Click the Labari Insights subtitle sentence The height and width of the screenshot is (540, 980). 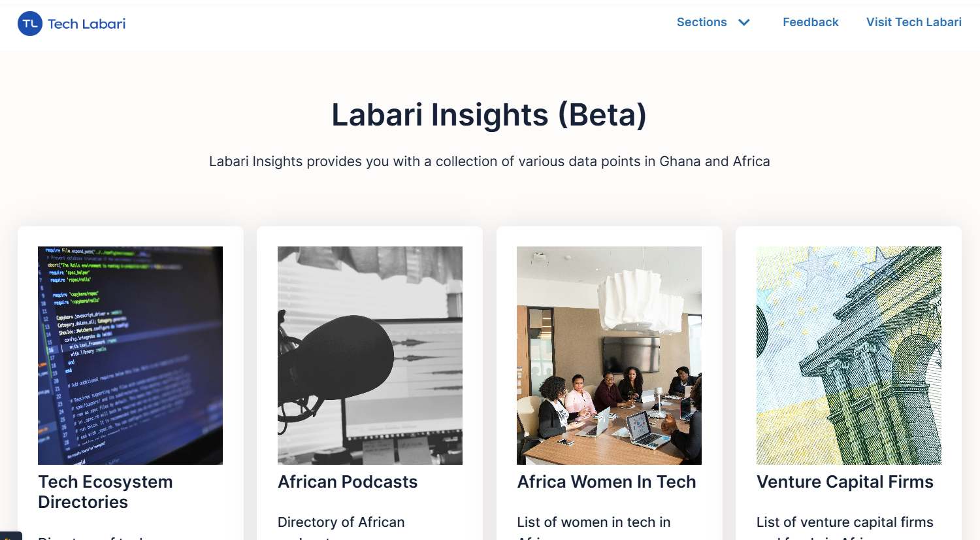click(x=489, y=161)
